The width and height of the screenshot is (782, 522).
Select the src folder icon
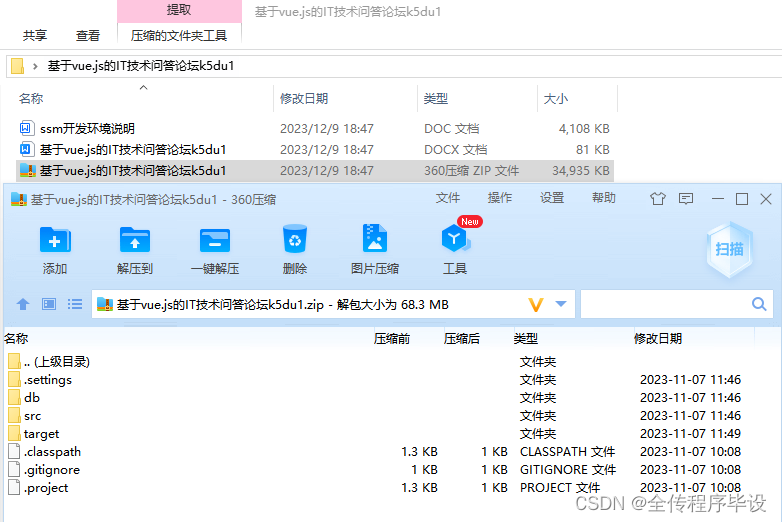pos(14,415)
